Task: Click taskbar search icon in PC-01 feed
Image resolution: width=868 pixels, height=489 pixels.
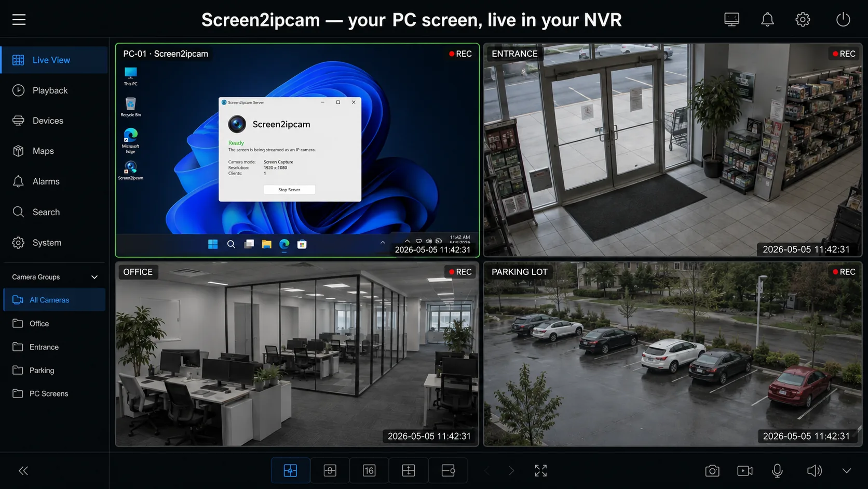Action: [231, 244]
